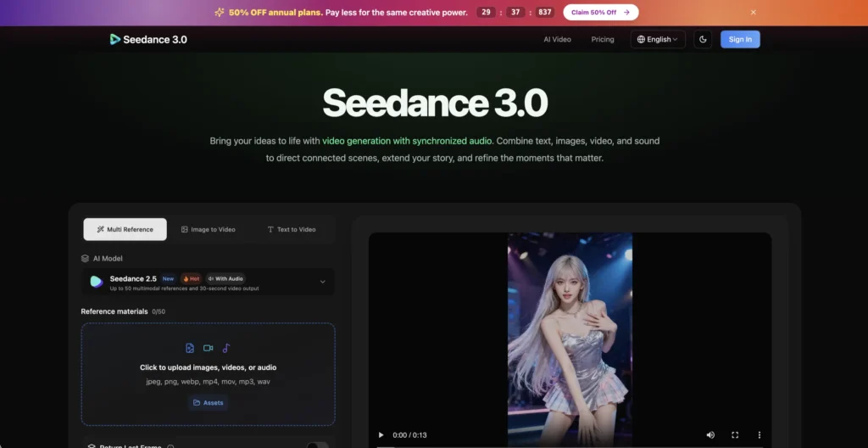Click 'Click to upload images, videos, or audio' text
This screenshot has height=448, width=868.
pos(209,367)
